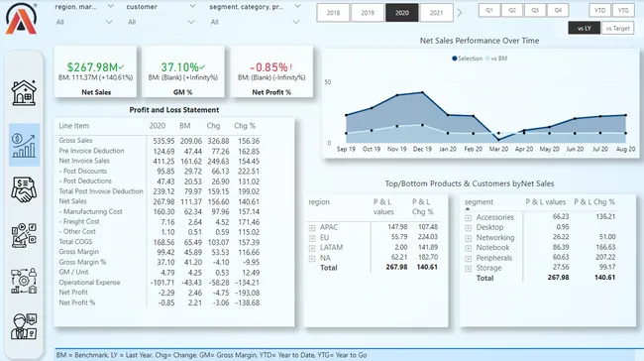The image size is (644, 361).
Task: Click the 535.95 Gross Sales value
Action: click(163, 141)
